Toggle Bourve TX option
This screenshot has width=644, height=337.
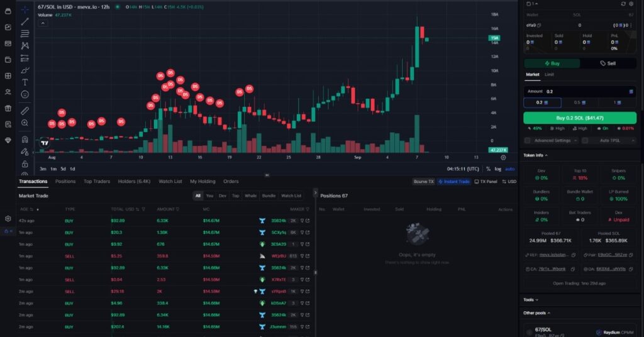point(423,182)
